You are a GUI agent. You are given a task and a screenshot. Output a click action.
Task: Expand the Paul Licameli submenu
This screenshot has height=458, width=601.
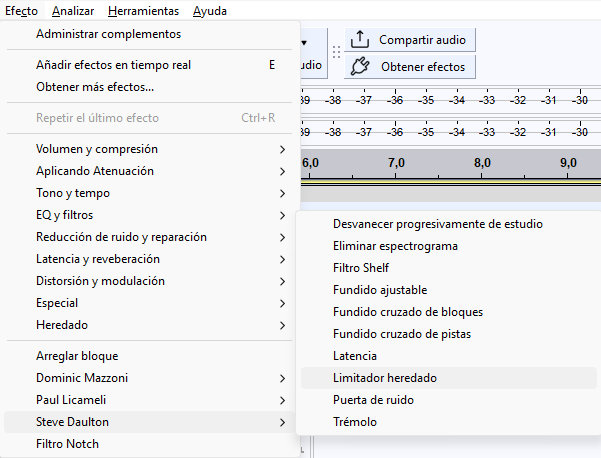(73, 400)
